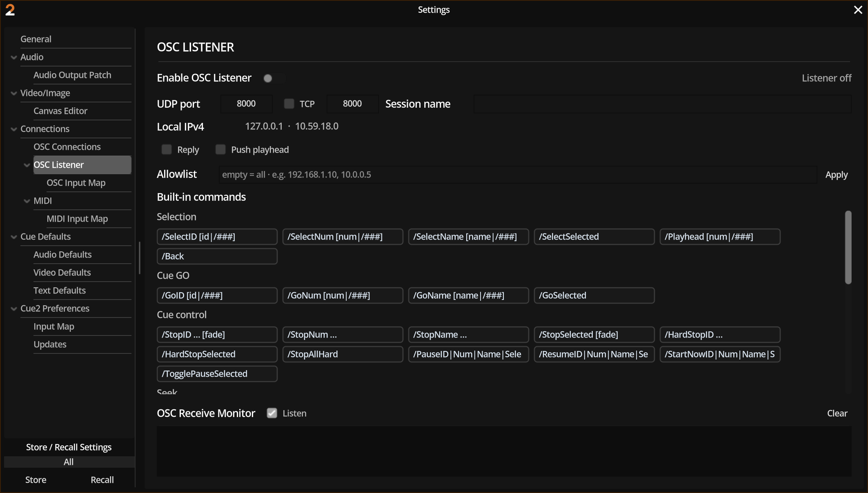Image resolution: width=868 pixels, height=493 pixels.
Task: Click the Session name input field
Action: pos(662,104)
